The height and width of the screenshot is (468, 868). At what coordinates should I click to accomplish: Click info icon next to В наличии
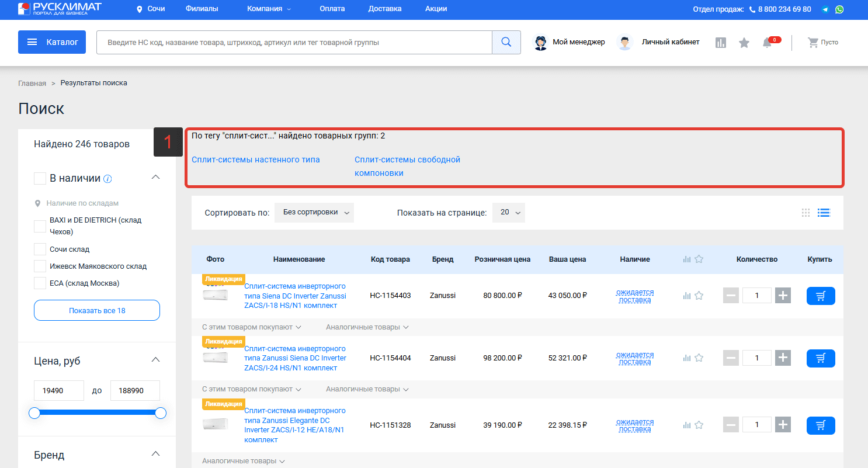point(107,179)
